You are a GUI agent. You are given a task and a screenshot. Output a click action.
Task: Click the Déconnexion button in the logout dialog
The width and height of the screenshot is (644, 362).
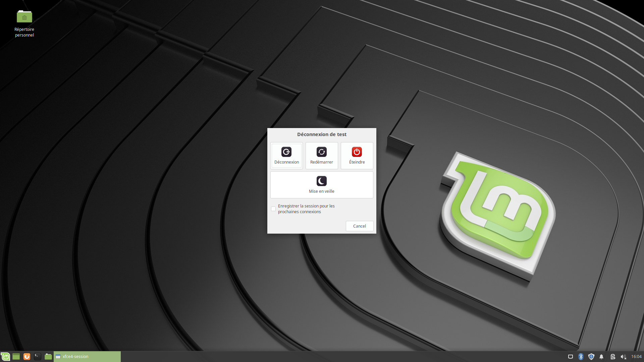(x=286, y=156)
